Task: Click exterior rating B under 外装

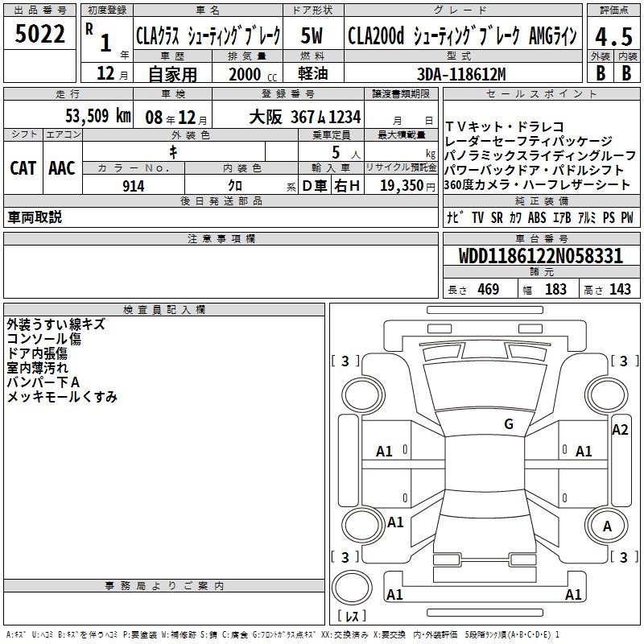Action: [x=601, y=73]
